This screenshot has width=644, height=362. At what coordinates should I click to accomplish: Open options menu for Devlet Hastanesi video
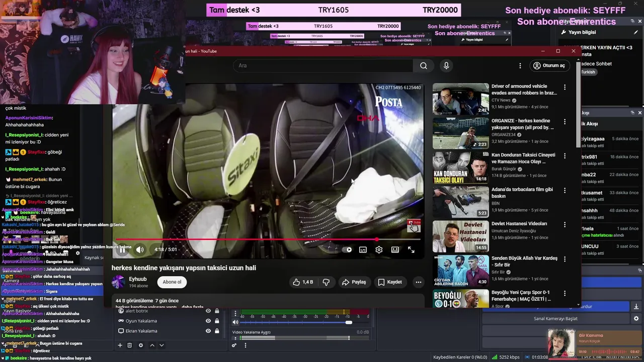click(565, 225)
